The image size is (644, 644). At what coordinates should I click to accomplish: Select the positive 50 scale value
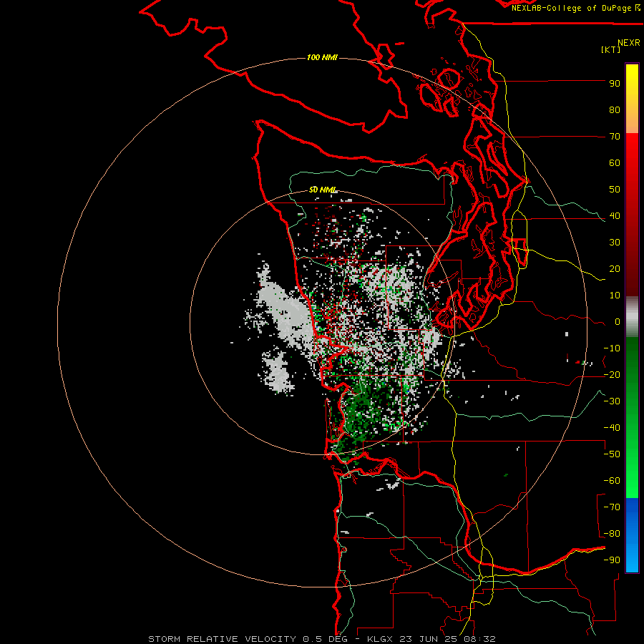click(x=615, y=190)
